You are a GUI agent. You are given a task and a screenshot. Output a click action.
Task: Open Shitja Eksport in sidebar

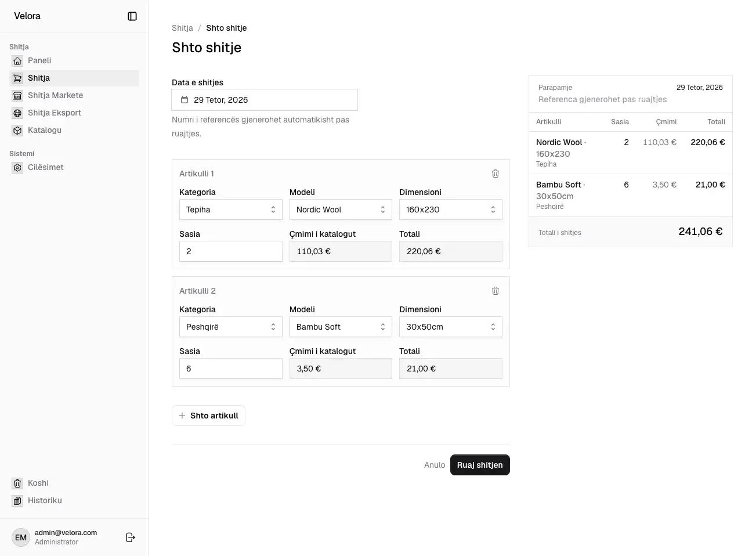(74, 113)
